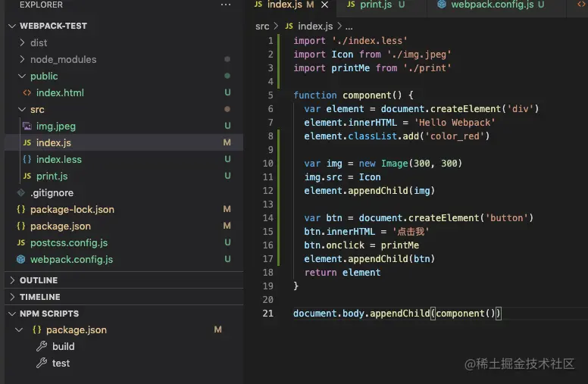The height and width of the screenshot is (384, 588).
Task: Open the .gitignore file
Action: (x=52, y=192)
